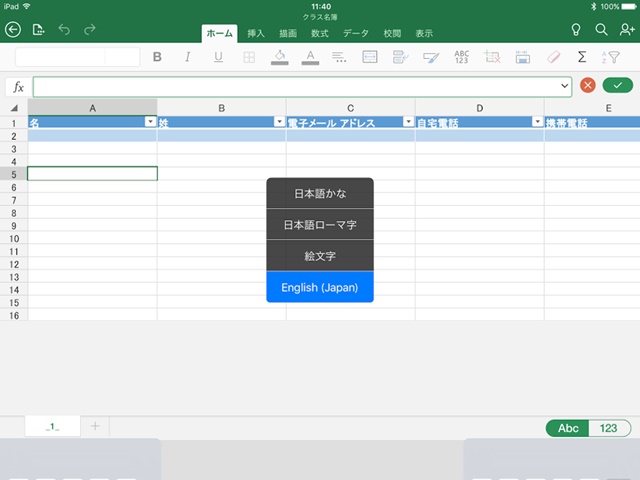This screenshot has height=480, width=640.
Task: Select row 5 header
Action: (14, 174)
